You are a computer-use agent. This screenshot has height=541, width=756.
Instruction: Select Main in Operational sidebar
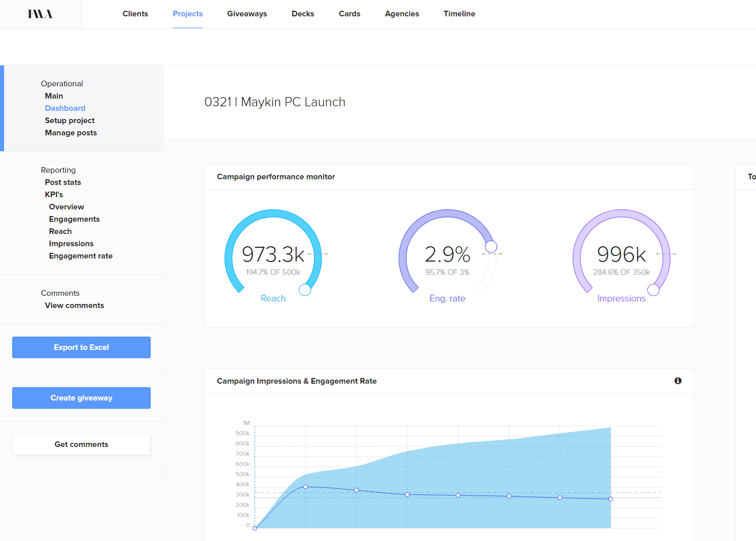54,96
